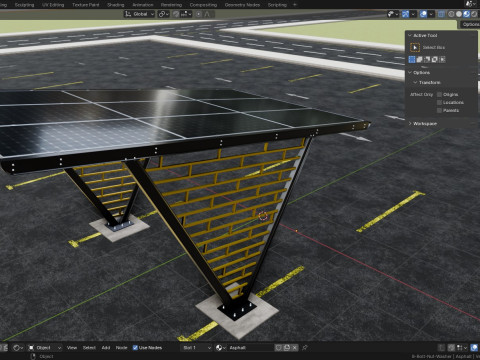
Task: Uncheck the Use Nodes checkbox
Action: [135, 348]
